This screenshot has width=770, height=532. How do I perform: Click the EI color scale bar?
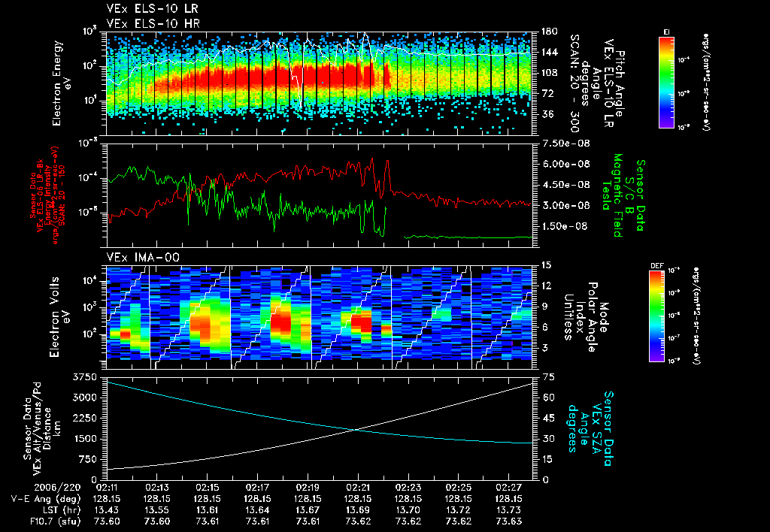[666, 82]
